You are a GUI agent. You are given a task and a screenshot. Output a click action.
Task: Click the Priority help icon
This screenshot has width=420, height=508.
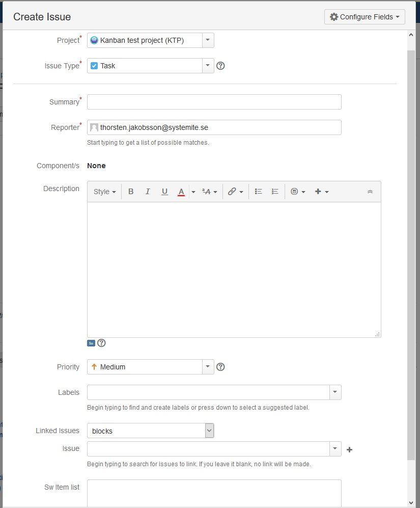click(220, 367)
